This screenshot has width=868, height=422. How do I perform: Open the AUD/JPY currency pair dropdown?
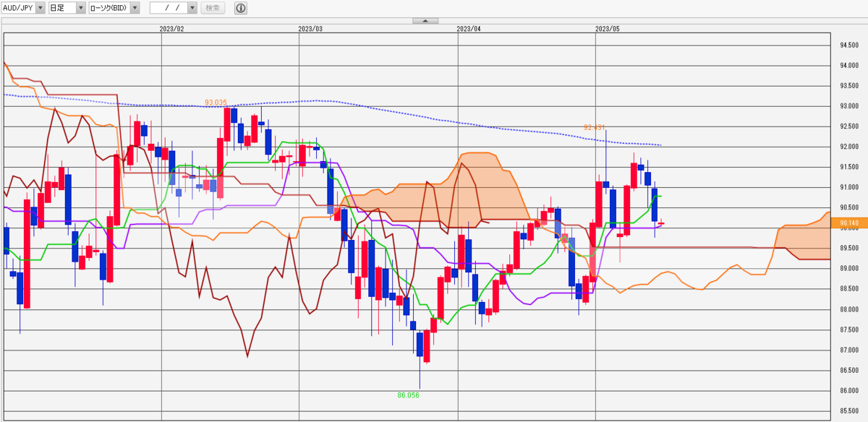tap(24, 8)
